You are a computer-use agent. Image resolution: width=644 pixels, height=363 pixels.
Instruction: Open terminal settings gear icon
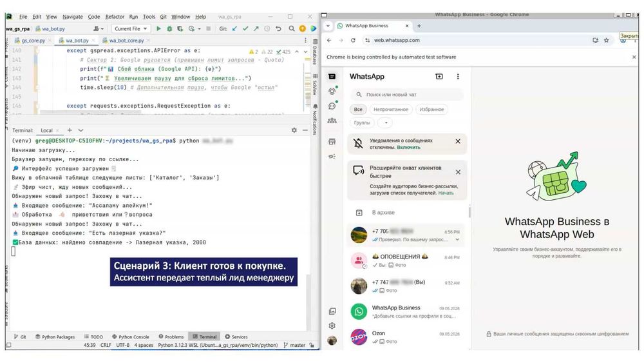coord(294,130)
